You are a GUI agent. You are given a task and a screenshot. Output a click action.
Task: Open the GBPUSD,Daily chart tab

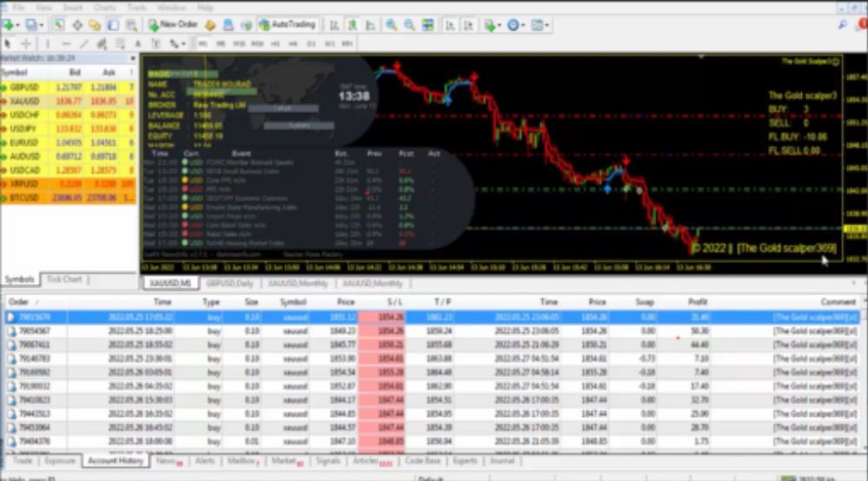[x=229, y=283]
